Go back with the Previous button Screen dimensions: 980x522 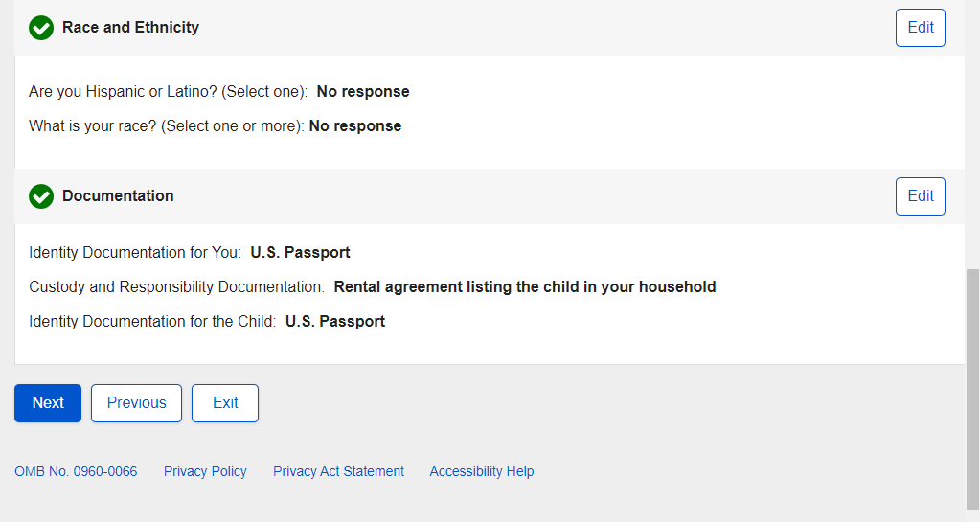136,403
